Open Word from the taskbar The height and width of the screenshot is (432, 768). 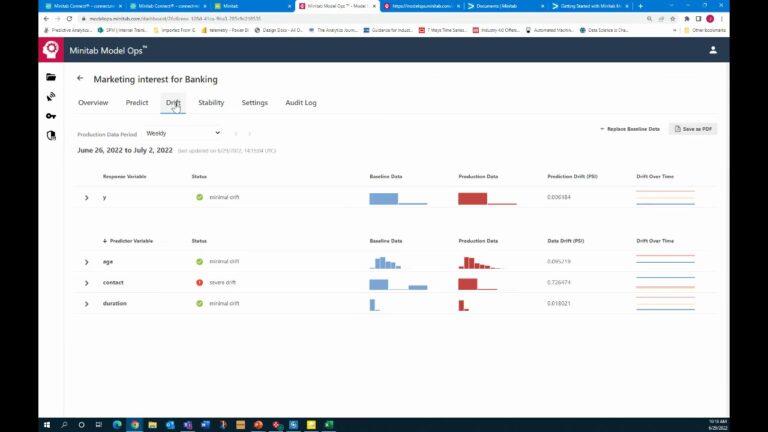pyautogui.click(x=205, y=425)
